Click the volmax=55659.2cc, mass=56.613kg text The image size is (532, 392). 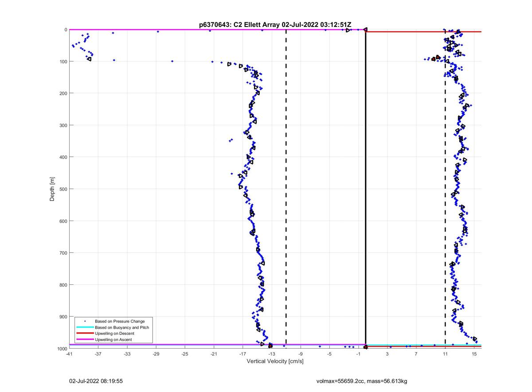[x=362, y=380]
